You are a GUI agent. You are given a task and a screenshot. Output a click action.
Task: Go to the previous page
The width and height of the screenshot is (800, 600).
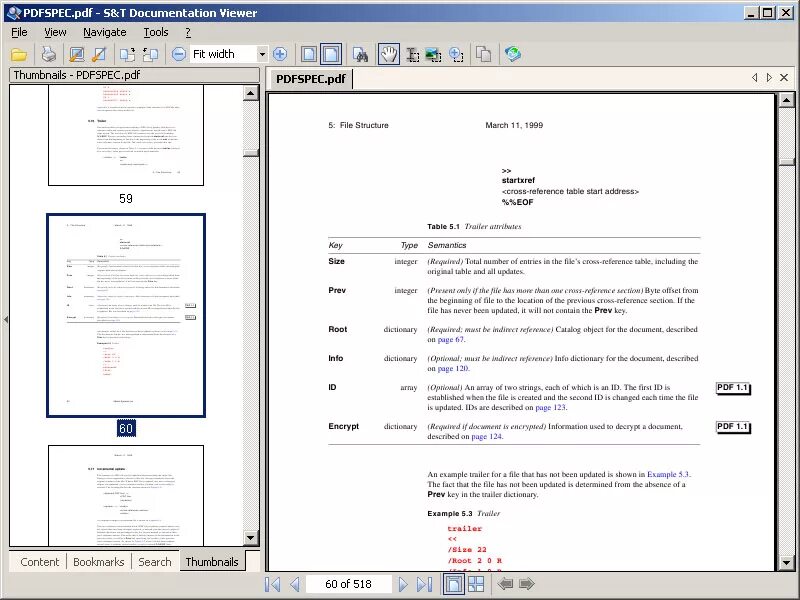[294, 584]
